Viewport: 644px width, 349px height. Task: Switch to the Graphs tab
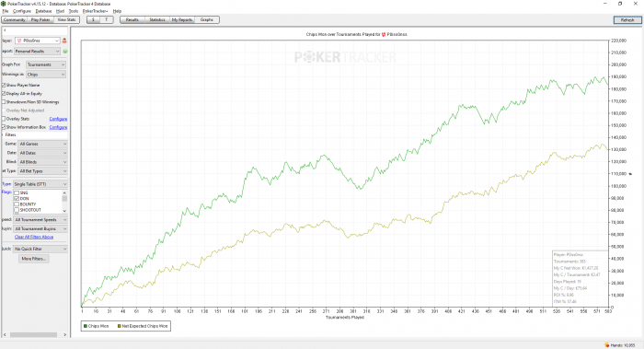click(x=207, y=19)
